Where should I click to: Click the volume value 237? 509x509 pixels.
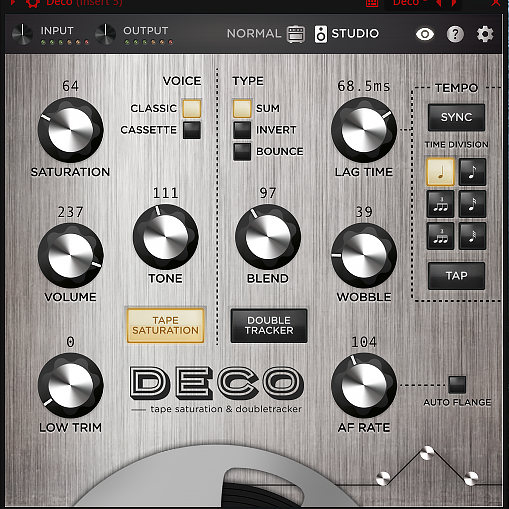[70, 212]
